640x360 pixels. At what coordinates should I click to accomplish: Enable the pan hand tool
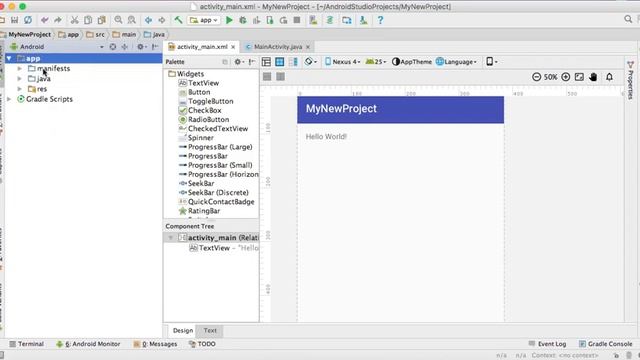pyautogui.click(x=593, y=77)
